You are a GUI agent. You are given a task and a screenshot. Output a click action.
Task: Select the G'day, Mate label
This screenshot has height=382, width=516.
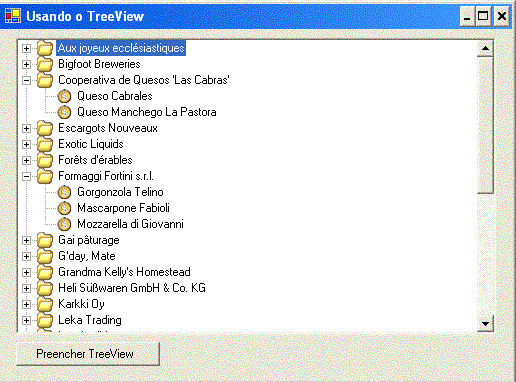pyautogui.click(x=87, y=256)
